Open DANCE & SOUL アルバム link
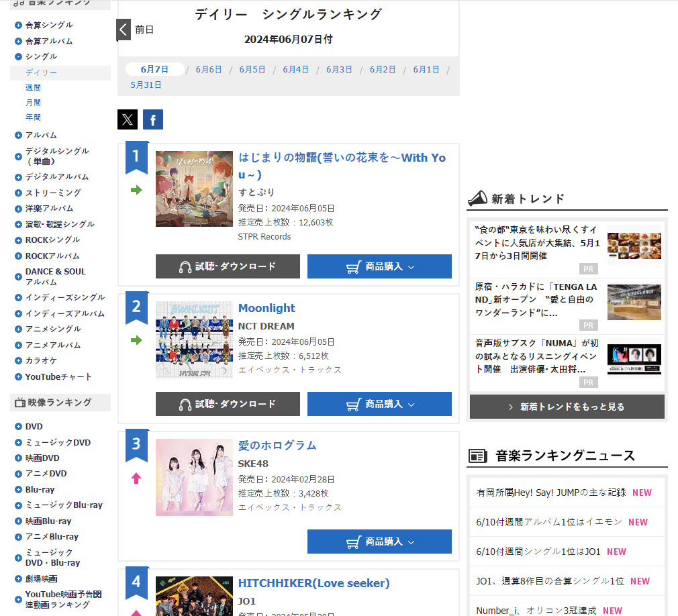The image size is (678, 616). click(55, 276)
